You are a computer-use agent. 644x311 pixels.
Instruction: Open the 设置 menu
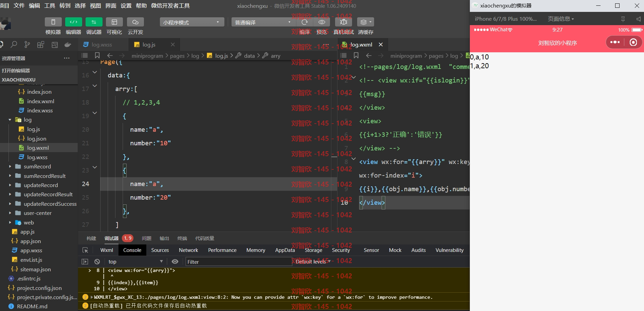126,6
